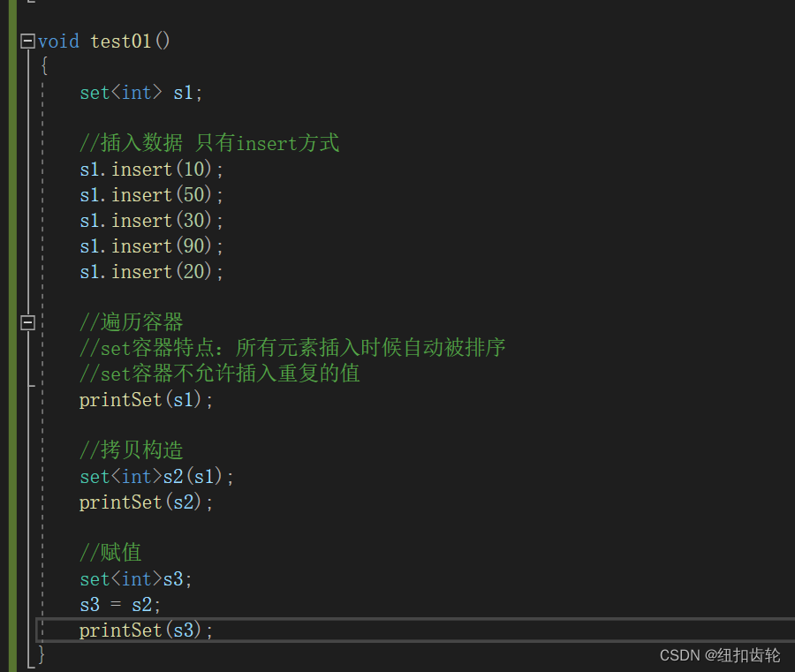
Task: Collapse the //遍历容器 comment block
Action: 28,322
